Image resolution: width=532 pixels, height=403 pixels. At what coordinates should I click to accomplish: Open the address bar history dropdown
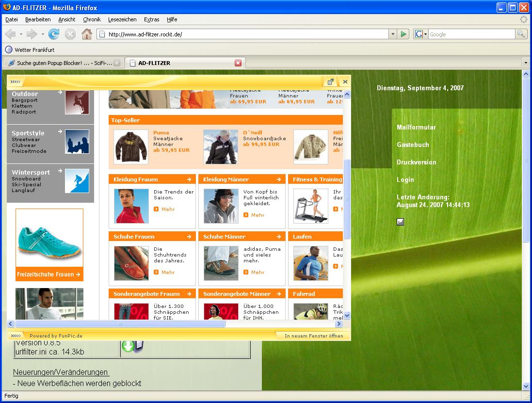pyautogui.click(x=392, y=34)
